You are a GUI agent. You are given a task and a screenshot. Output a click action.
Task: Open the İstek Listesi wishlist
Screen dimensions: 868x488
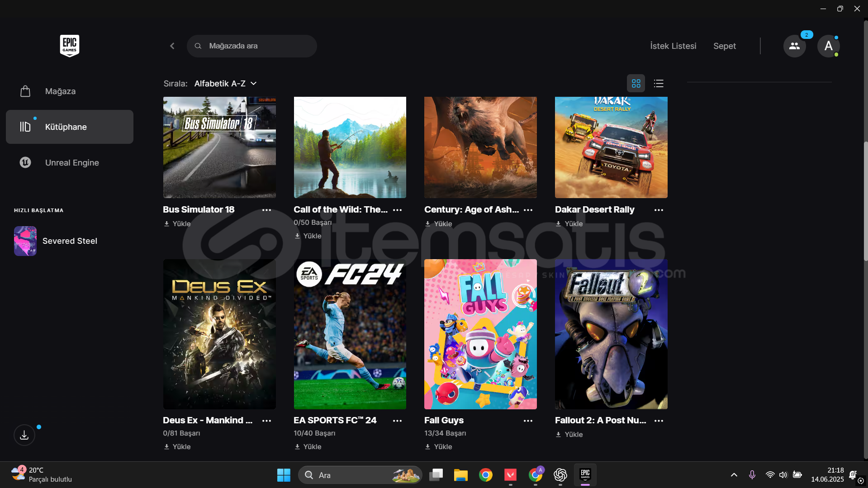(x=673, y=46)
